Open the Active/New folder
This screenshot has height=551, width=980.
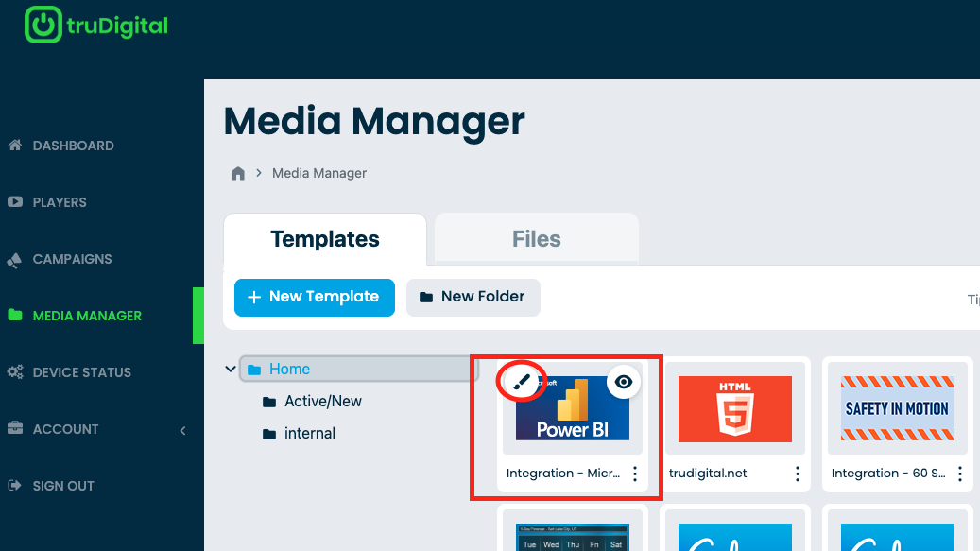coord(323,401)
